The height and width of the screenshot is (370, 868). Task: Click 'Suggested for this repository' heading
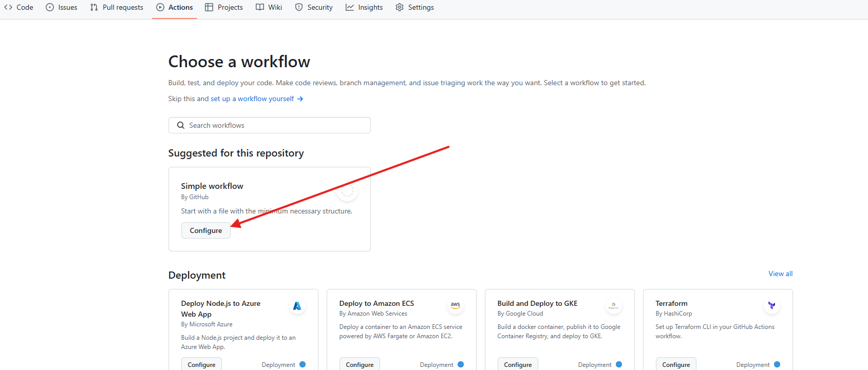(236, 153)
